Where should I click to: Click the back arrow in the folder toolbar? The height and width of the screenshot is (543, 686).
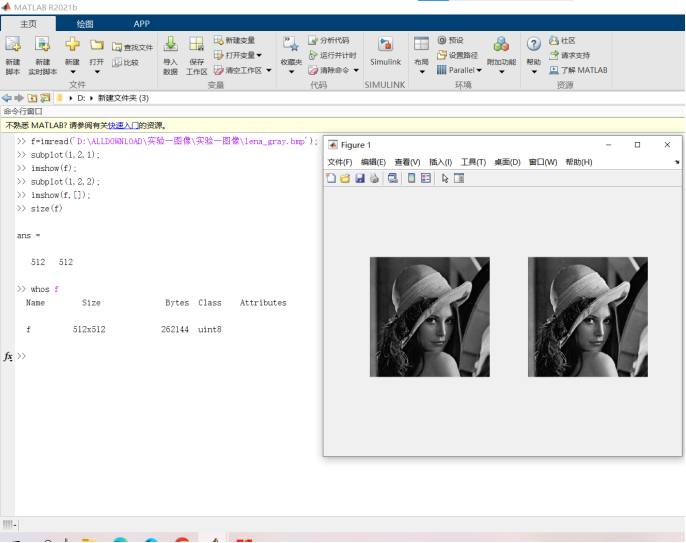pyautogui.click(x=7, y=98)
